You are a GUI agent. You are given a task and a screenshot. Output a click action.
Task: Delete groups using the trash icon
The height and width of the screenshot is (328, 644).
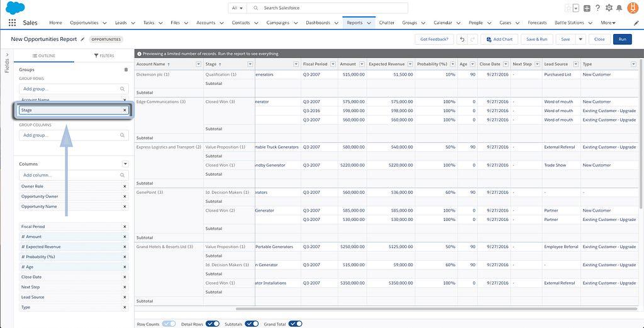coord(125,69)
